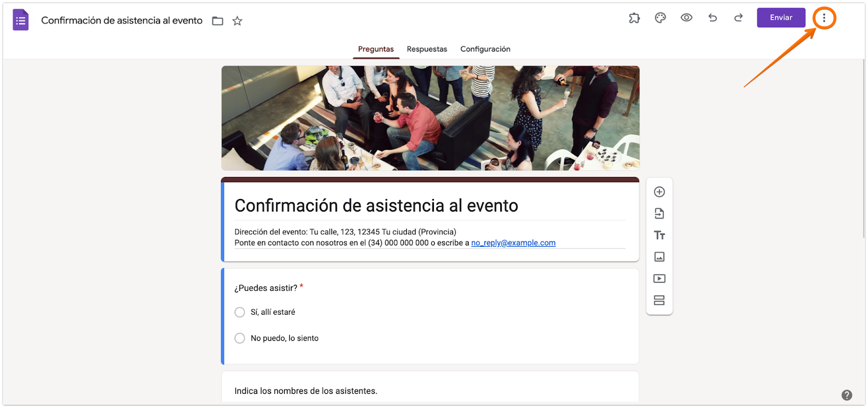Open the three-dot more options menu

coord(824,18)
